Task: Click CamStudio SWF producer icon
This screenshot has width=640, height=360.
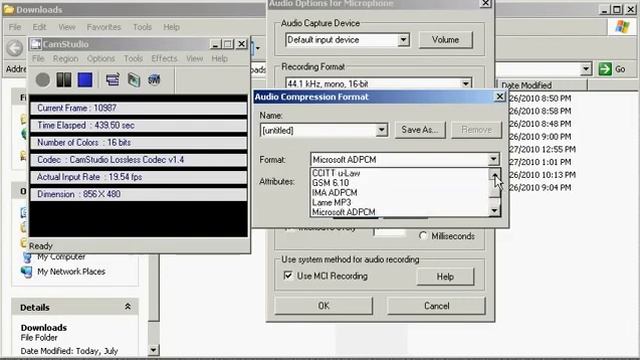Action: (x=154, y=80)
